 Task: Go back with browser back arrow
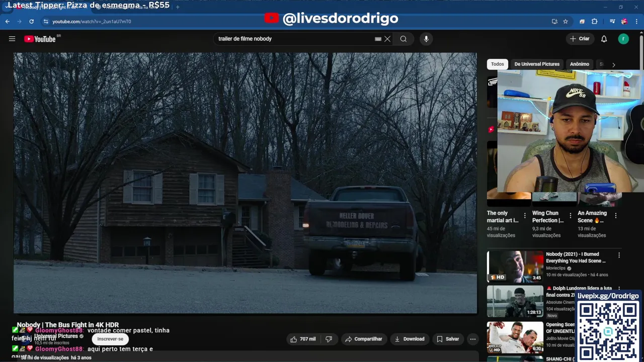(x=8, y=21)
